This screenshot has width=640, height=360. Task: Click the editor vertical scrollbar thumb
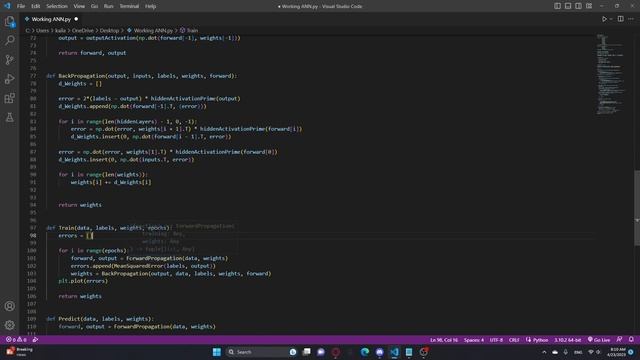[637, 208]
